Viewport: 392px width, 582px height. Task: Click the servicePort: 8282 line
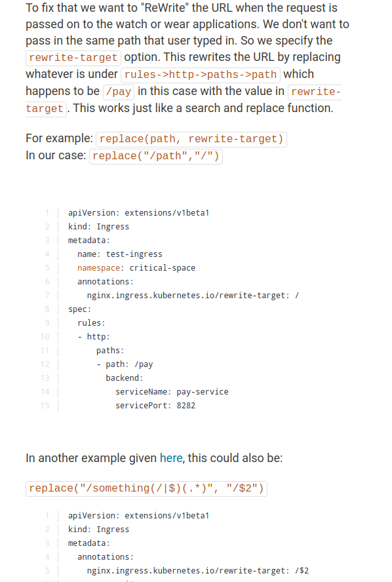pyautogui.click(x=155, y=405)
